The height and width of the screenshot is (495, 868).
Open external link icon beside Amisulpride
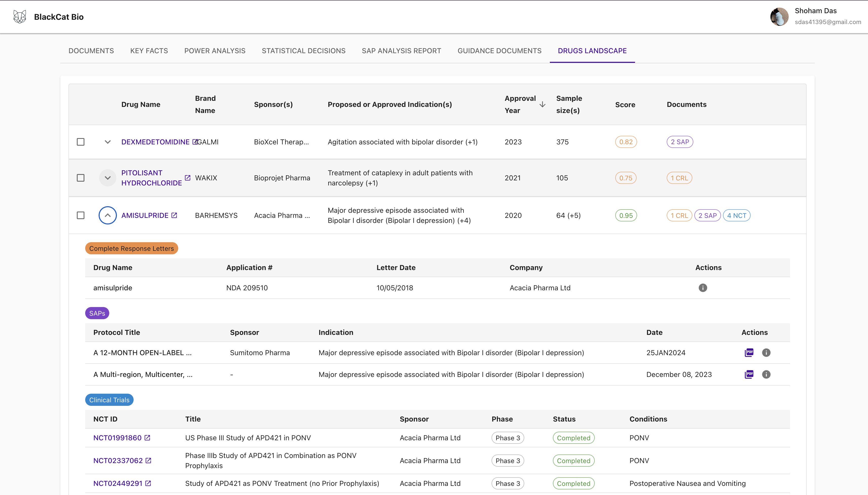(x=174, y=215)
